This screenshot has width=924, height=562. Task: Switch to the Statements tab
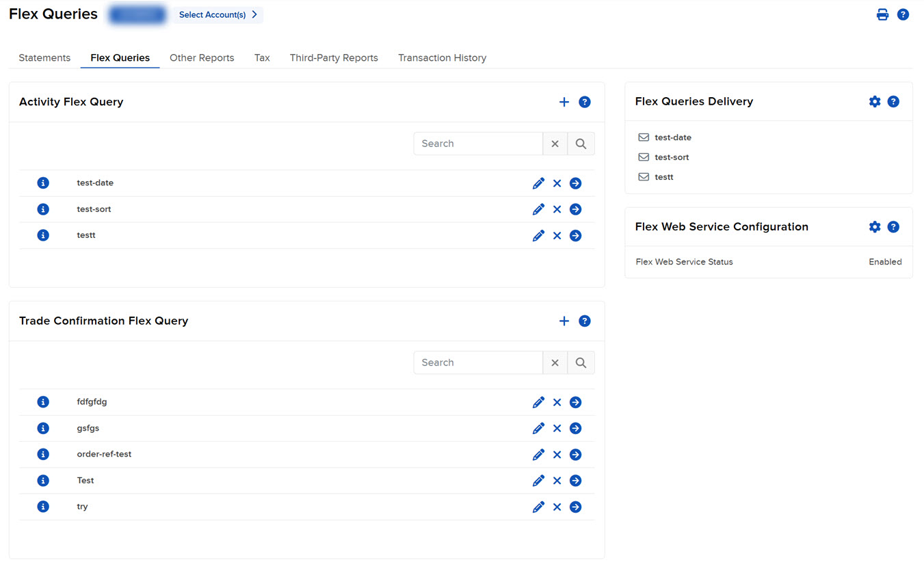pos(44,57)
